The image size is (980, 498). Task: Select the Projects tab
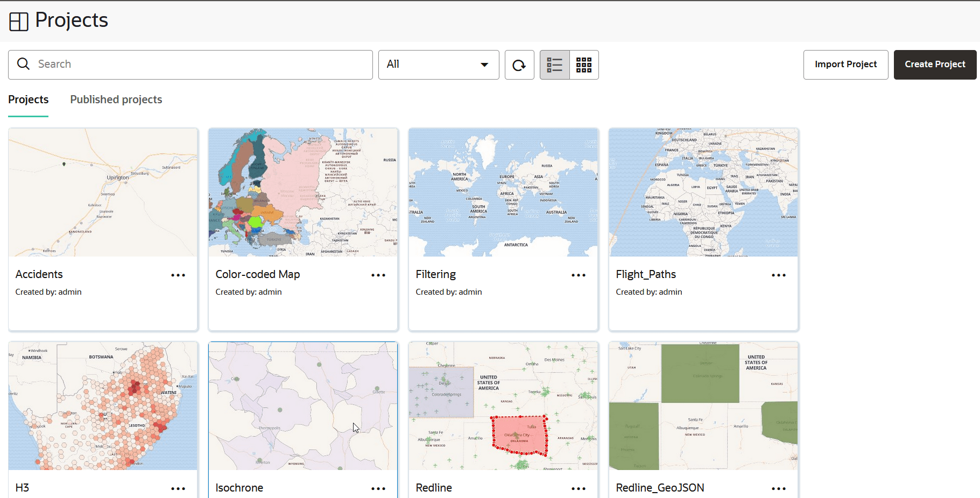click(28, 99)
